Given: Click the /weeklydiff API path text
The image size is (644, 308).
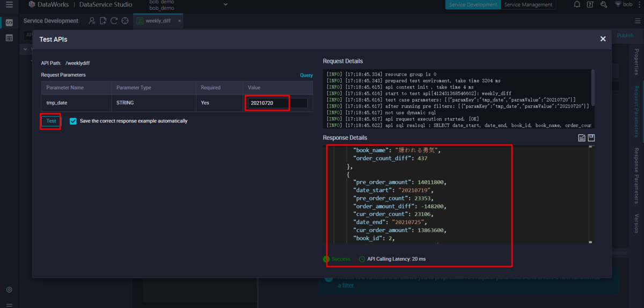Looking at the screenshot, I should pyautogui.click(x=77, y=63).
